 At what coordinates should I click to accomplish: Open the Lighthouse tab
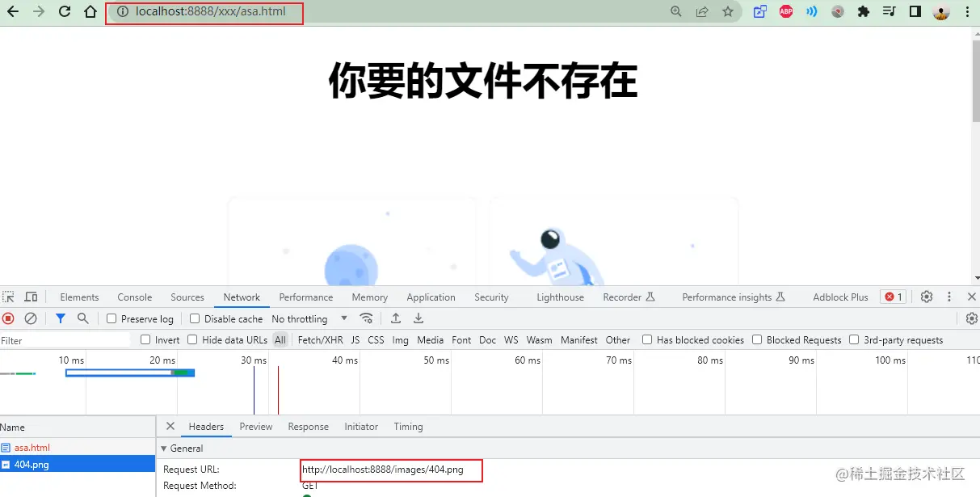560,297
